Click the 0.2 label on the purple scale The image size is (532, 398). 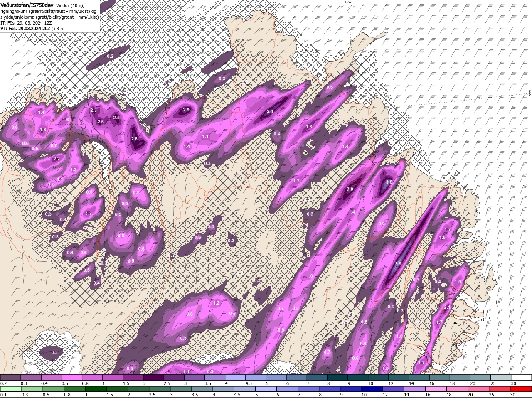tap(3, 383)
